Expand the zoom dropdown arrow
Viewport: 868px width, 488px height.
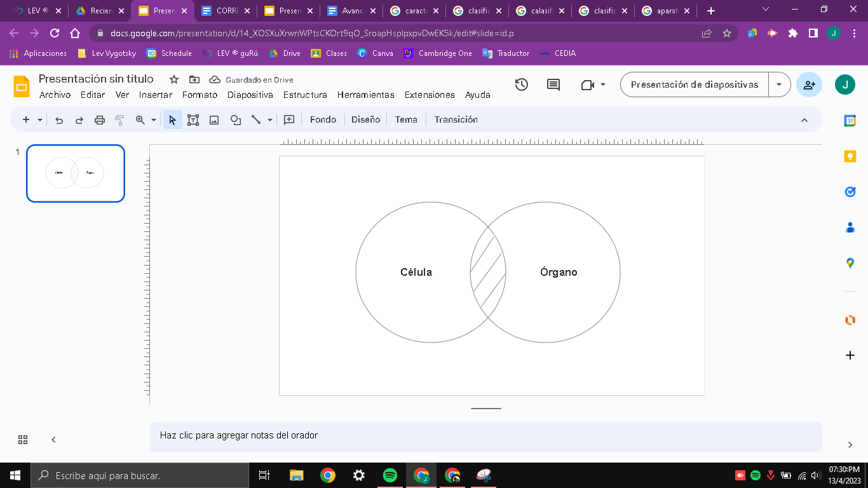(x=154, y=119)
